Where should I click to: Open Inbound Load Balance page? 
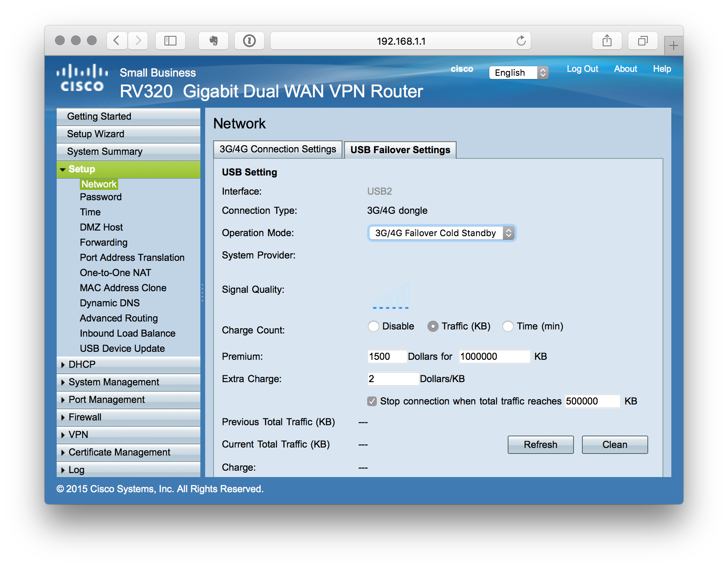click(128, 333)
